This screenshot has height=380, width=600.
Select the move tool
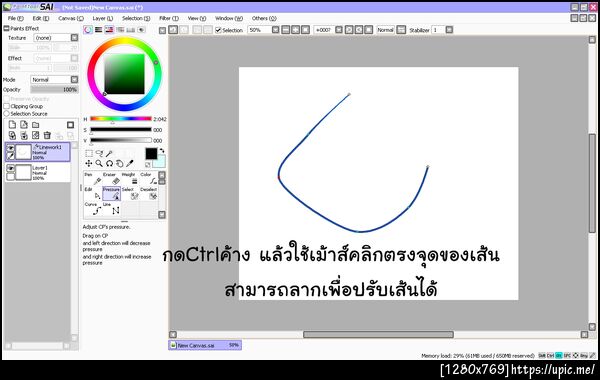pyautogui.click(x=89, y=163)
